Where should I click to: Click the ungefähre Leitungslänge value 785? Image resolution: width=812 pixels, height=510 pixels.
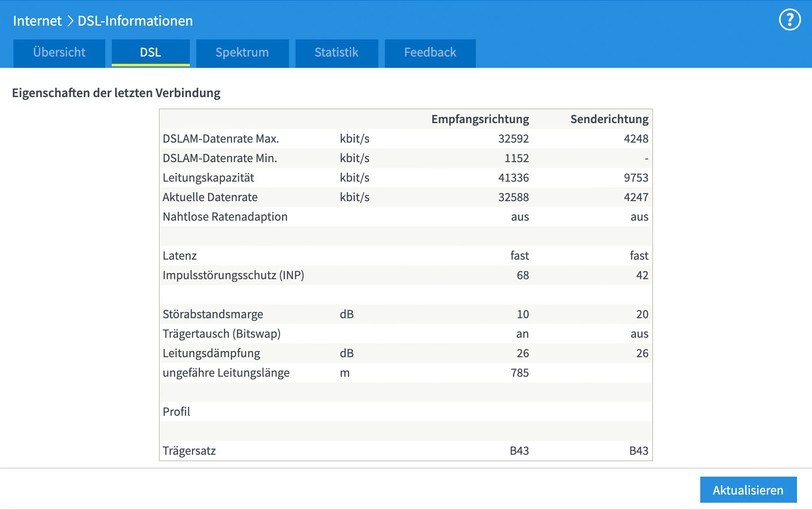[519, 373]
